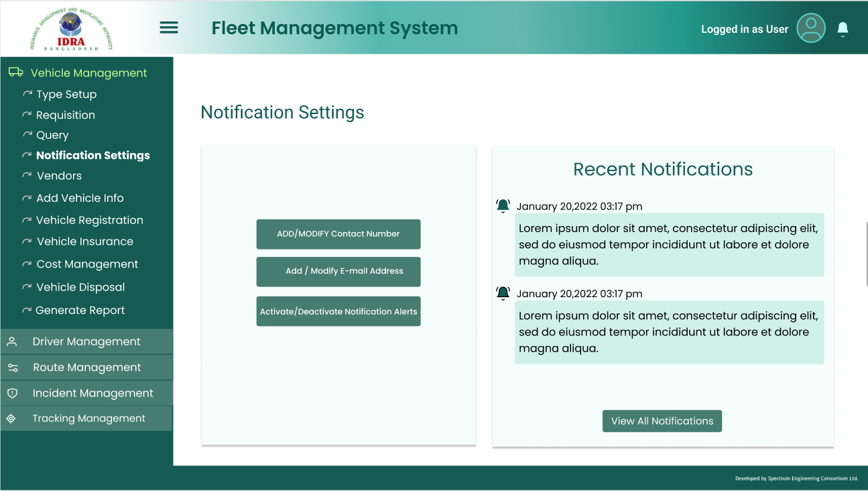Click the second Lorem ipsum notification message

pos(669,332)
